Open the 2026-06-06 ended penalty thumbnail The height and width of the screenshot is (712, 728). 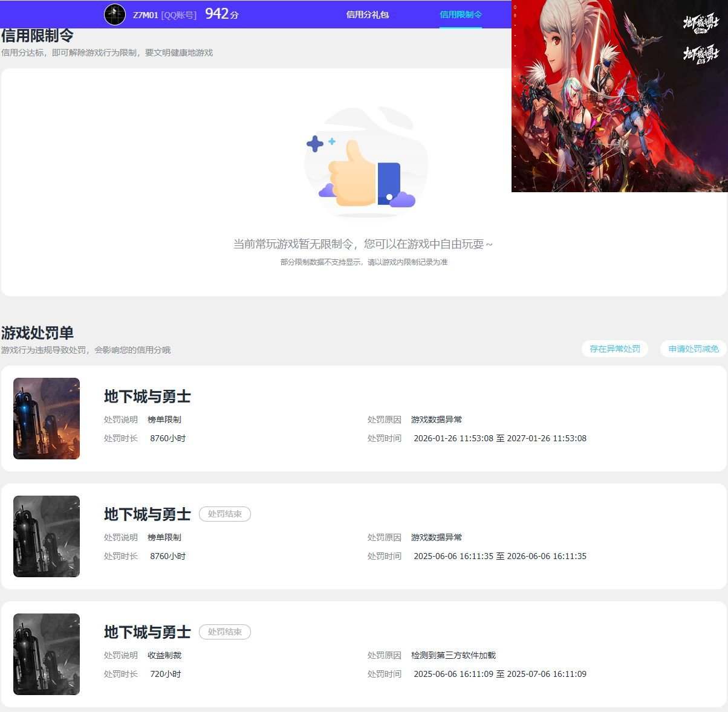[x=47, y=536]
